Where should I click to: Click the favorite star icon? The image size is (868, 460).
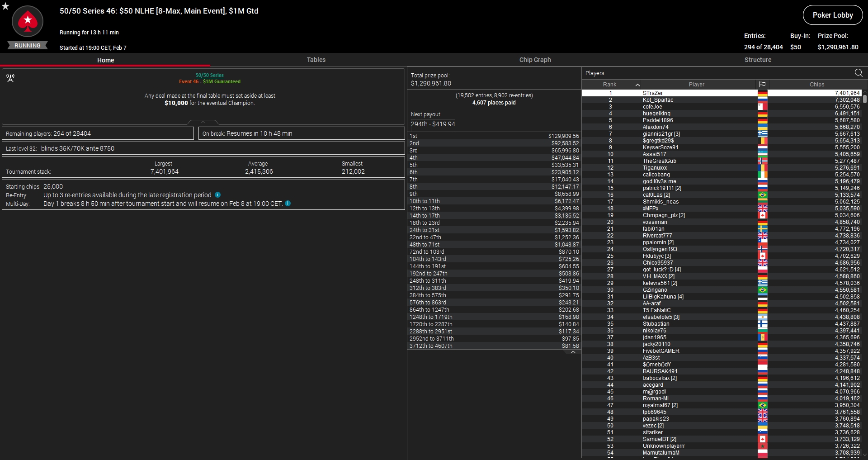tap(5, 6)
